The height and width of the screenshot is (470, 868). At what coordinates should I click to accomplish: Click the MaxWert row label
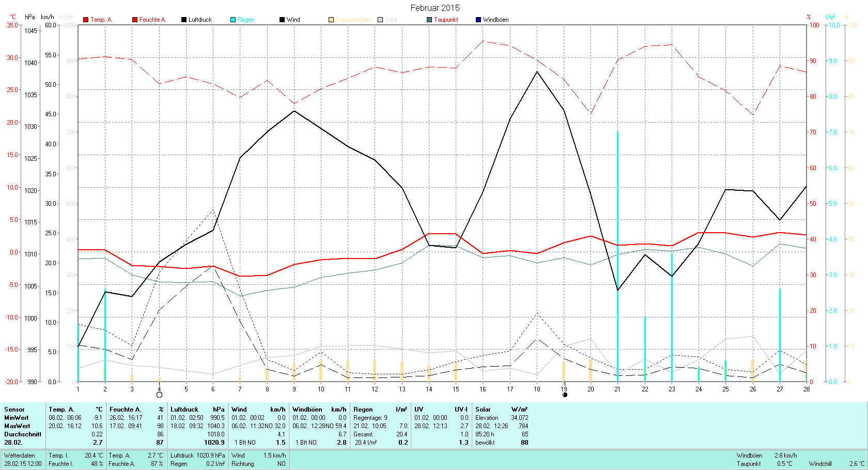click(17, 426)
